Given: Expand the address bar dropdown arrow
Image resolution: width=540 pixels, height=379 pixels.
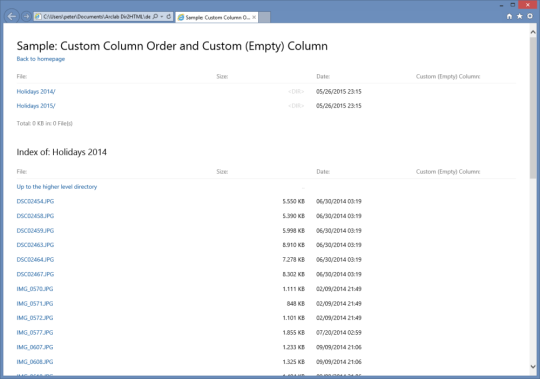Looking at the screenshot, I should pyautogui.click(x=162, y=17).
